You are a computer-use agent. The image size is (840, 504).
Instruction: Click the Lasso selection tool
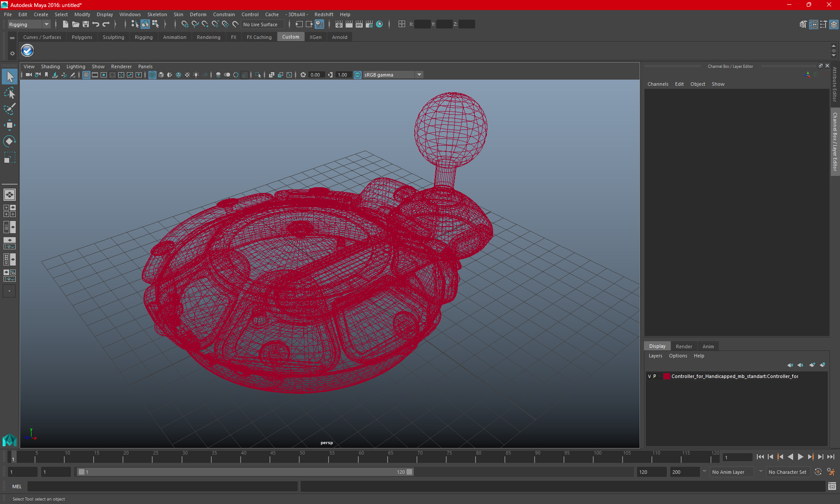9,93
